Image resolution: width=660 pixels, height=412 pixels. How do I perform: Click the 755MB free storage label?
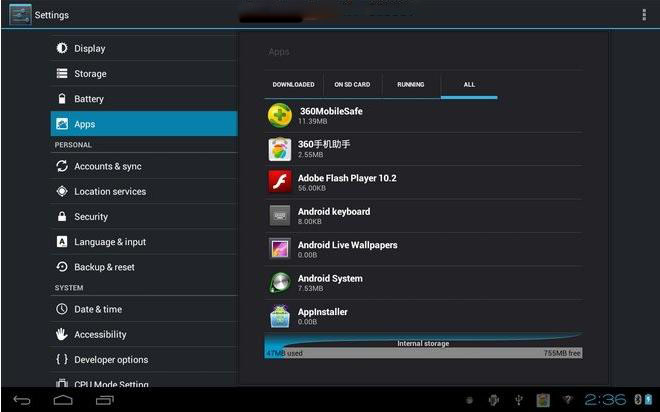pyautogui.click(x=562, y=353)
